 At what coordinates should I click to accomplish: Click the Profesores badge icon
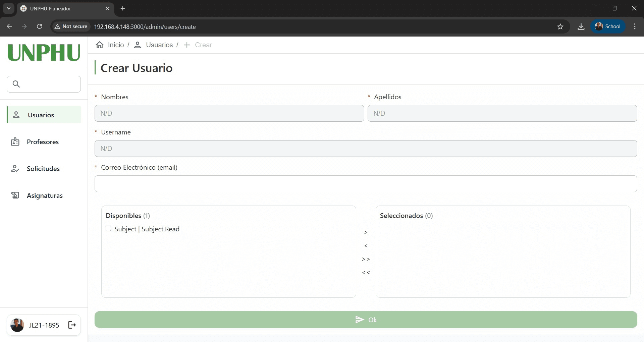click(15, 141)
